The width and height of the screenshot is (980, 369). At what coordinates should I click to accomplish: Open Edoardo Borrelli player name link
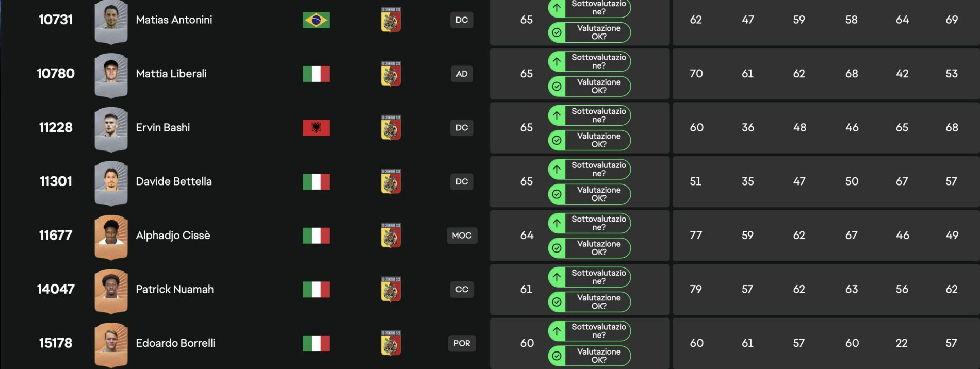coord(175,343)
